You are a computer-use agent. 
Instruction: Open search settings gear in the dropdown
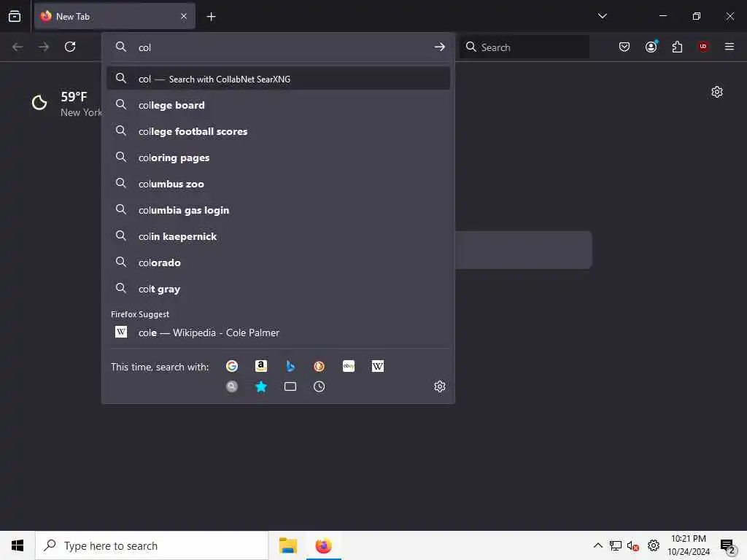[x=440, y=386]
